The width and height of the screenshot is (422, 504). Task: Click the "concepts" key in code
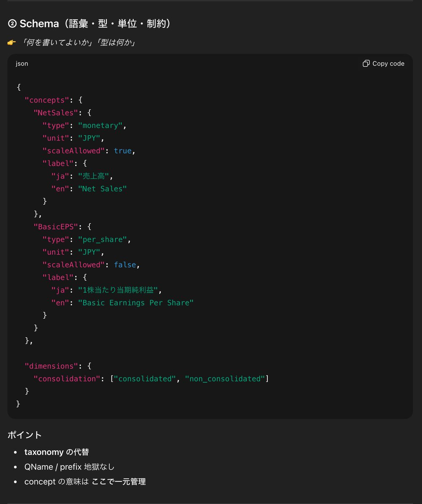pyautogui.click(x=47, y=100)
